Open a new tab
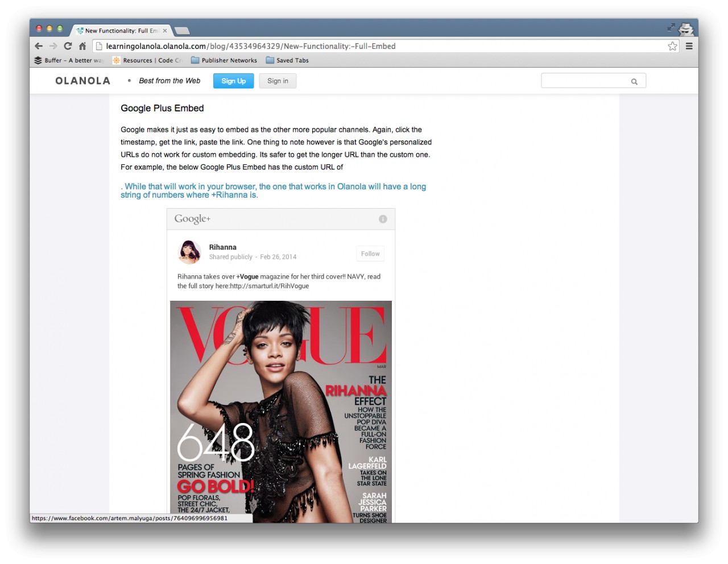The height and width of the screenshot is (564, 728). click(x=182, y=31)
